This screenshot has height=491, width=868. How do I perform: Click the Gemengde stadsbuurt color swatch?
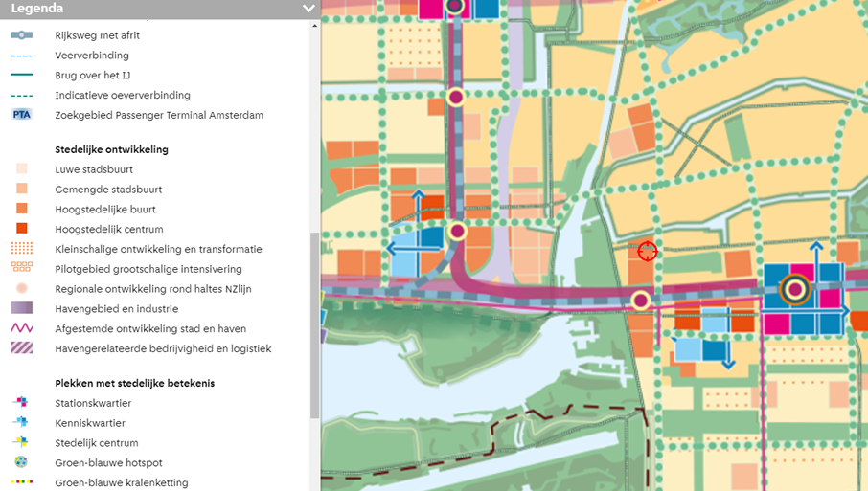[22, 189]
